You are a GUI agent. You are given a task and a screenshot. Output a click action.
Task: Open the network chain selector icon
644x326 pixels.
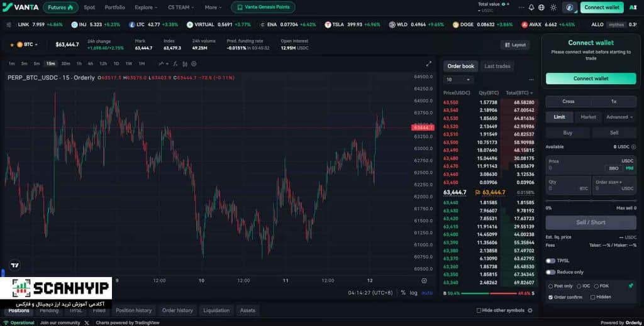click(x=570, y=8)
